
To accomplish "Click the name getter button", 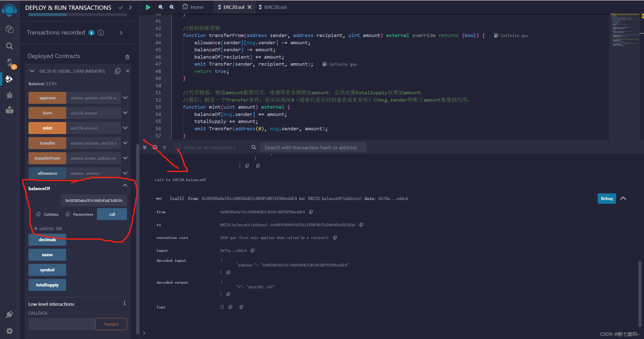I will tap(47, 255).
